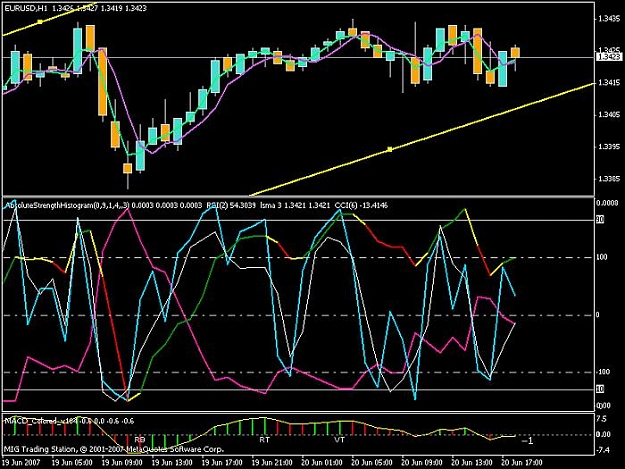Click the 1.3385 price axis label
This screenshot has height=469, width=625.
coord(609,179)
